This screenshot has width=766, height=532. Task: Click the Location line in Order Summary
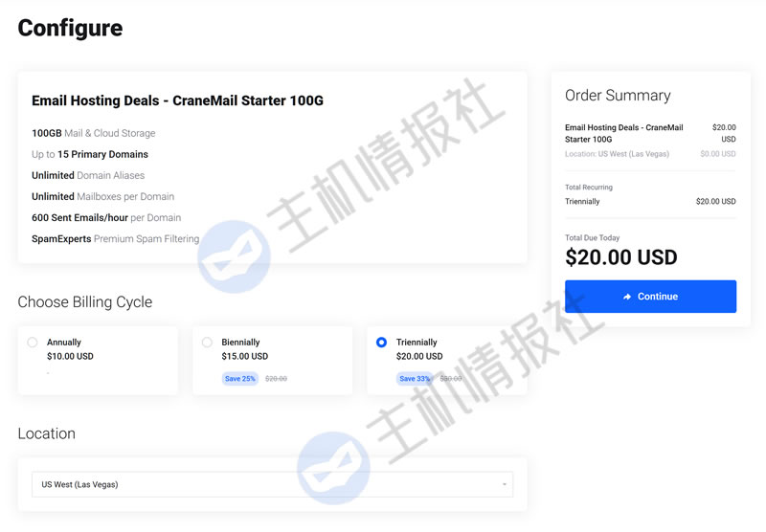(617, 154)
